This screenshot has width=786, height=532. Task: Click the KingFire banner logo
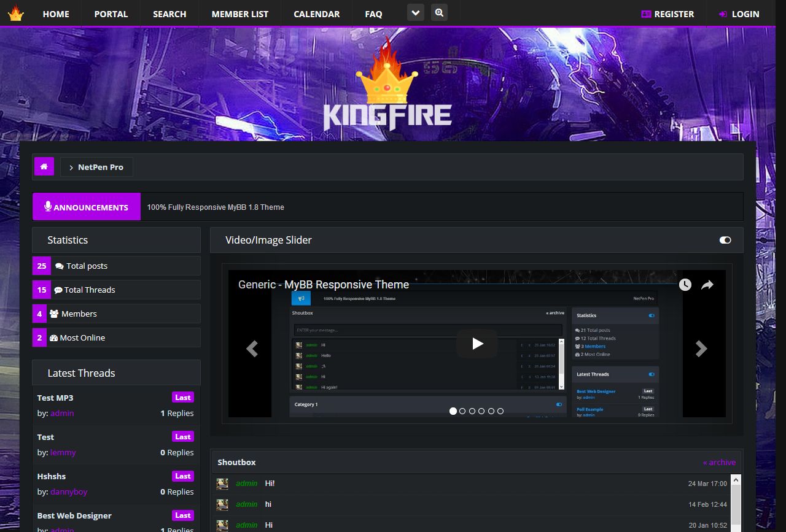(x=387, y=85)
